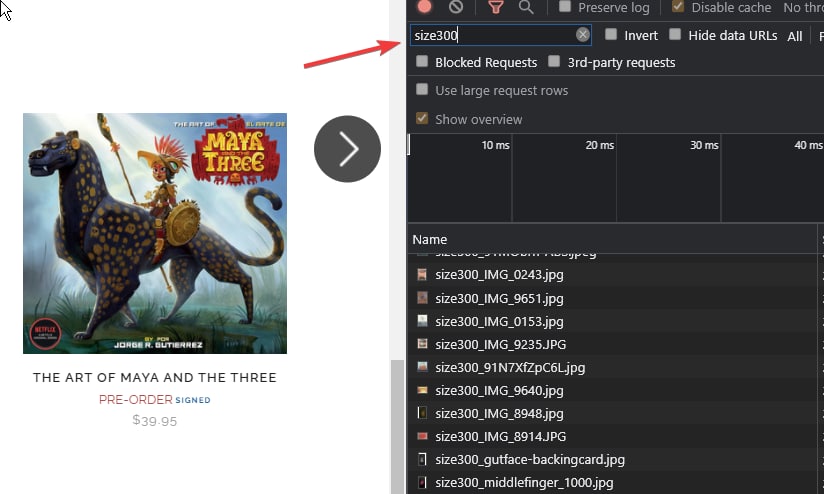Click the $39.95 price text

point(154,420)
